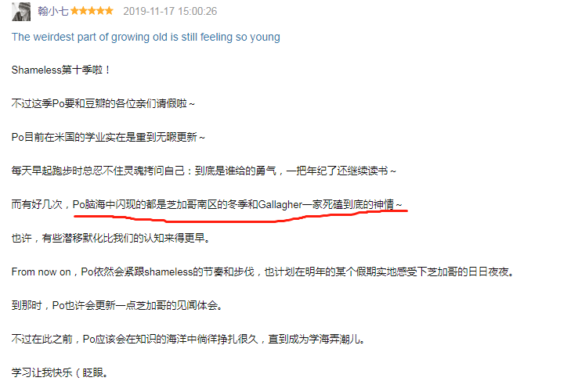Click the sentence starting '不过在此之前'
Viewport: 567px width, 392px height.
(x=189, y=339)
